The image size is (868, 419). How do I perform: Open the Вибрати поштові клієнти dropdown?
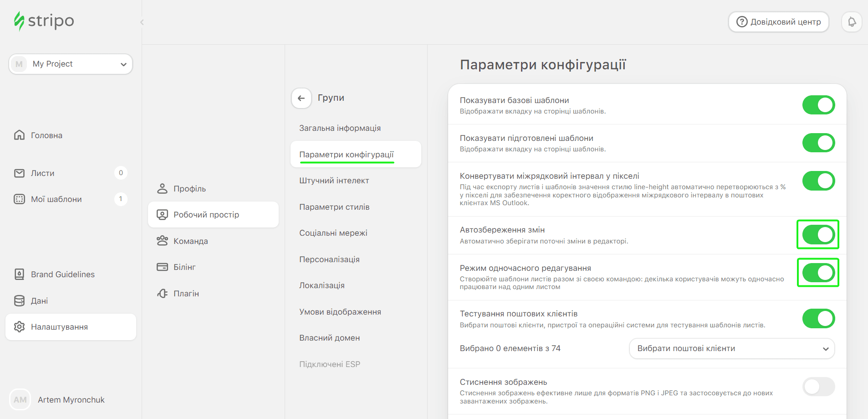[x=731, y=349]
